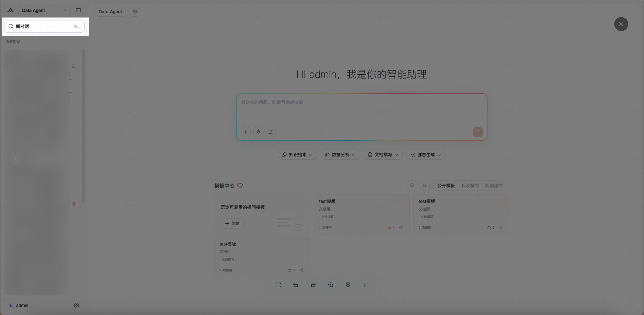This screenshot has height=315, width=644.
Task: Expand the 文档撰写 dropdown
Action: click(383, 154)
